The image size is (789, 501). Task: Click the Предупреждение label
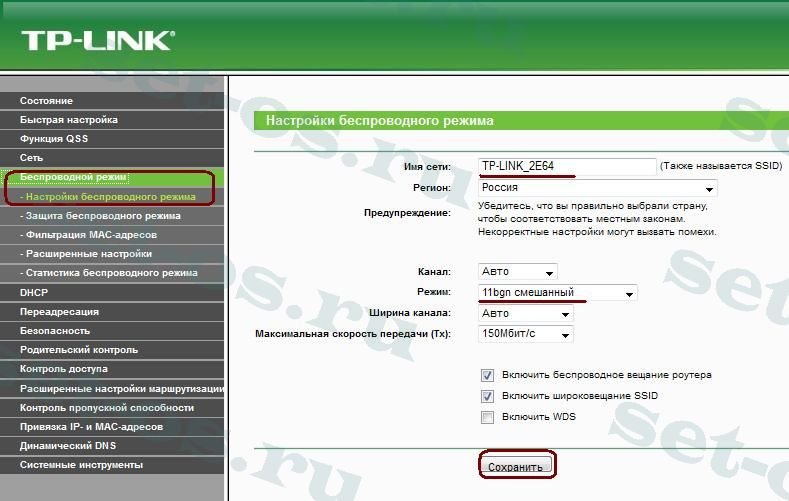tap(407, 213)
